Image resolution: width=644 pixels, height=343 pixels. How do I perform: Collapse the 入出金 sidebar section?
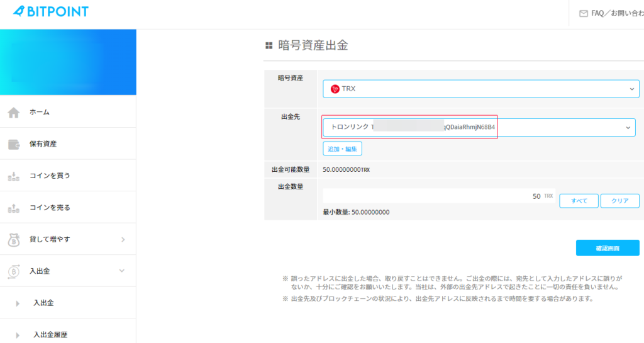pos(122,271)
